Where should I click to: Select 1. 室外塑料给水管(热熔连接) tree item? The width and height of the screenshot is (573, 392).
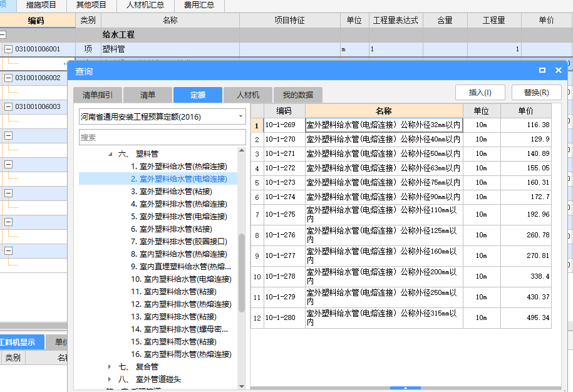[179, 167]
